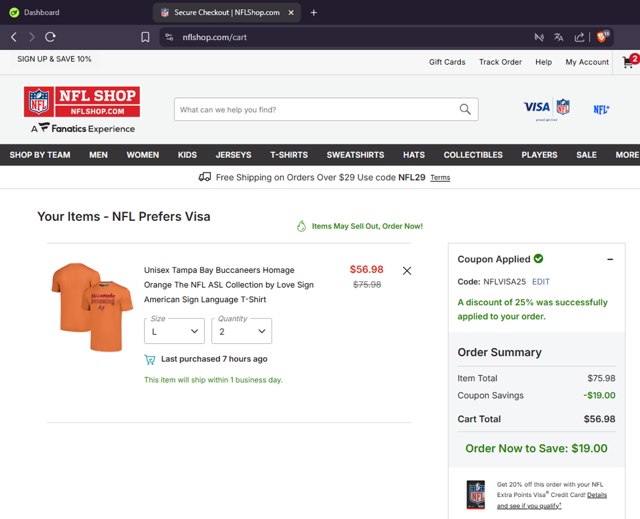The image size is (640, 519).
Task: Open the KIDS menu
Action: (187, 155)
